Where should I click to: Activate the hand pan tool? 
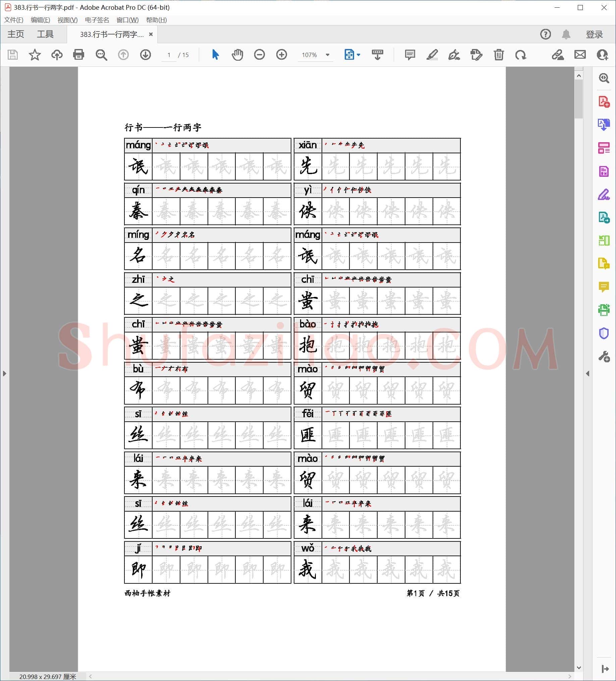pyautogui.click(x=237, y=55)
